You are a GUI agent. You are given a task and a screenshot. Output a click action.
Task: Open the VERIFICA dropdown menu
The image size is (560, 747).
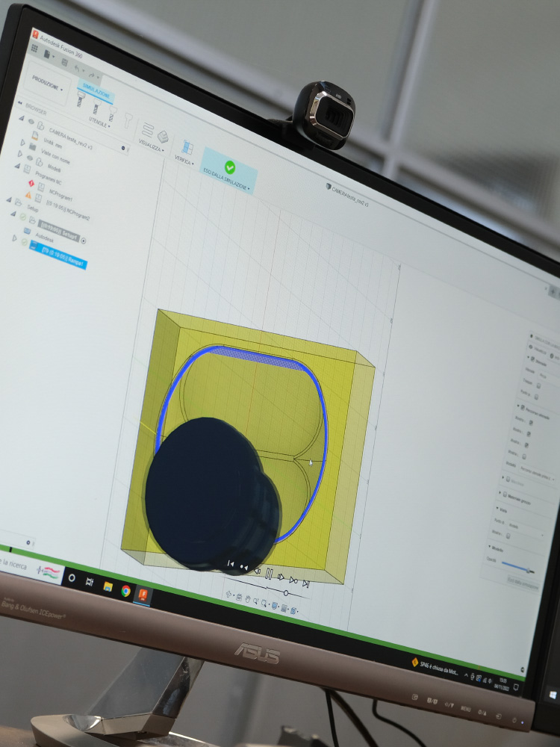[x=184, y=160]
